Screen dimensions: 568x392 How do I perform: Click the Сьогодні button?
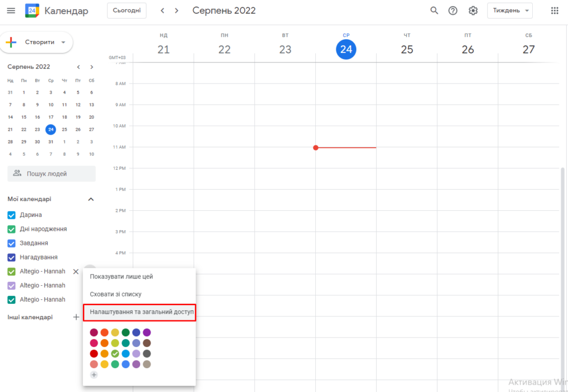point(127,10)
